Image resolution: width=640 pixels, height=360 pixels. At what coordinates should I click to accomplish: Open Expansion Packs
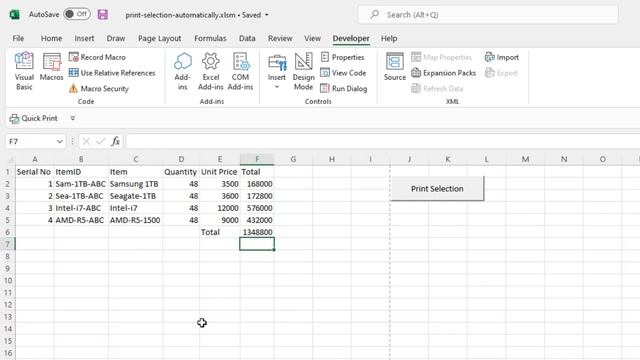(x=444, y=73)
